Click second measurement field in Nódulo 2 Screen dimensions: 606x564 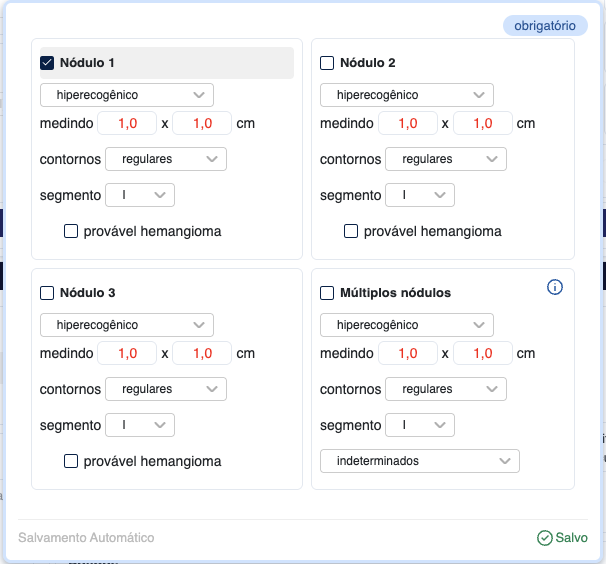(x=483, y=124)
